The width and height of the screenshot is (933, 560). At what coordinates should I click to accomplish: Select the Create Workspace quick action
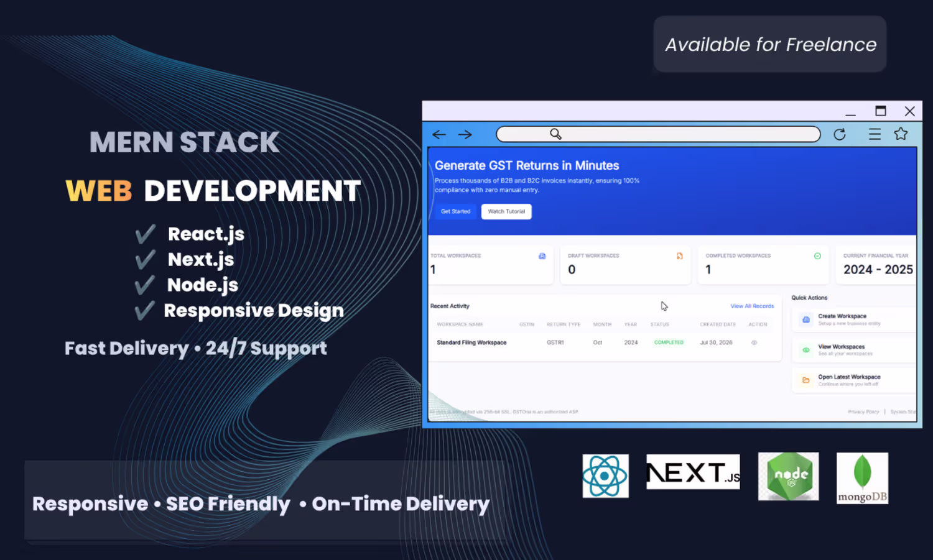(x=854, y=319)
